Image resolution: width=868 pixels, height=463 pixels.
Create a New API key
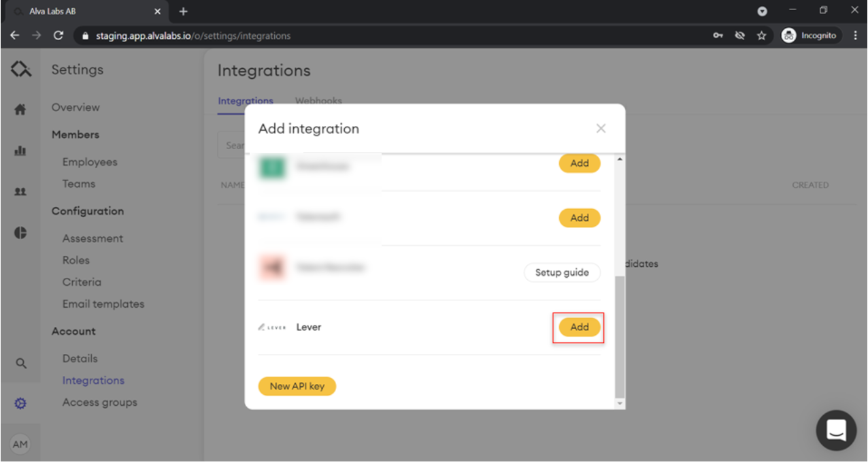pyautogui.click(x=297, y=386)
